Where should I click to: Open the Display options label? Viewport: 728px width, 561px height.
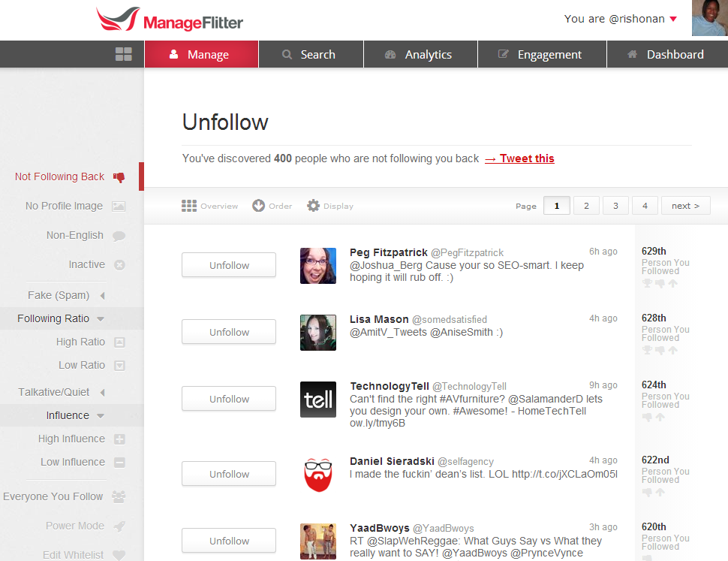[x=338, y=206]
